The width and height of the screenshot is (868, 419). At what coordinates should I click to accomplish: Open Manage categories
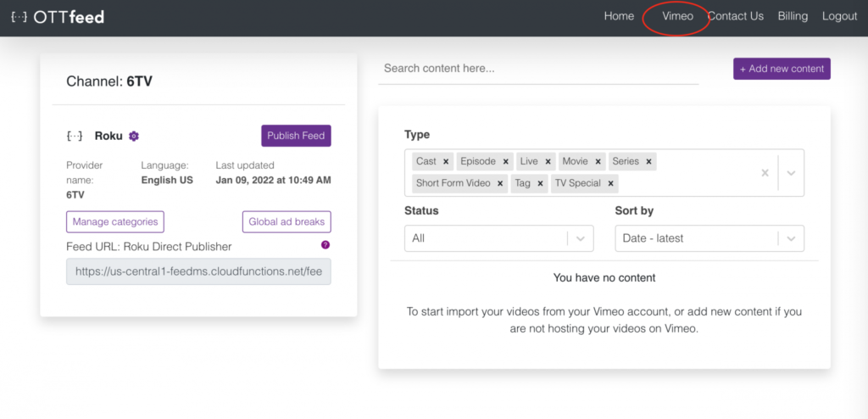(115, 221)
